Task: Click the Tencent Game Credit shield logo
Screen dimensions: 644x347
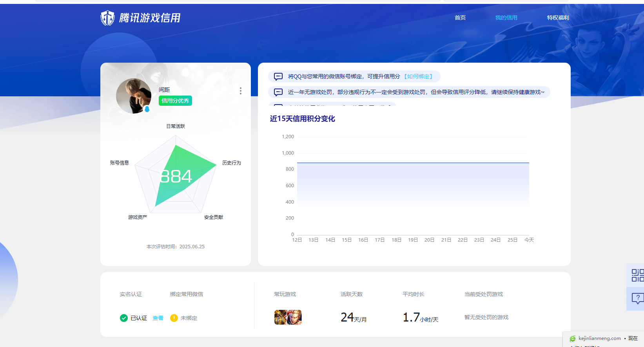Action: [107, 18]
